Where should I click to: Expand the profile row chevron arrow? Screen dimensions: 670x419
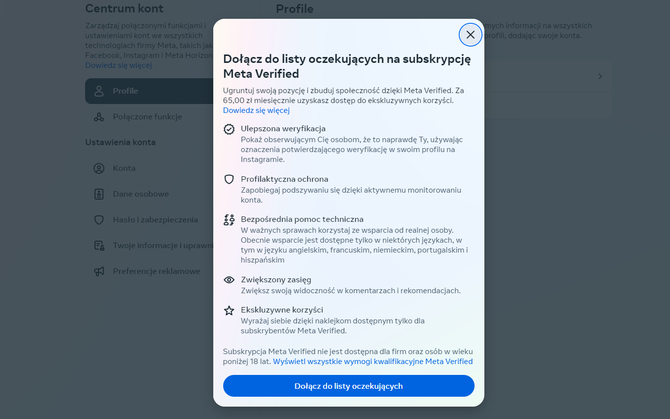tap(600, 76)
